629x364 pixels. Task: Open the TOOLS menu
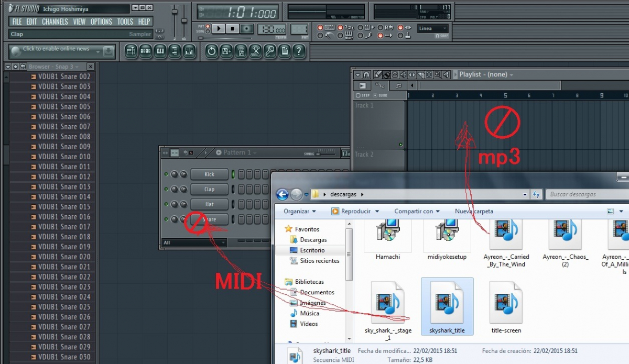125,21
